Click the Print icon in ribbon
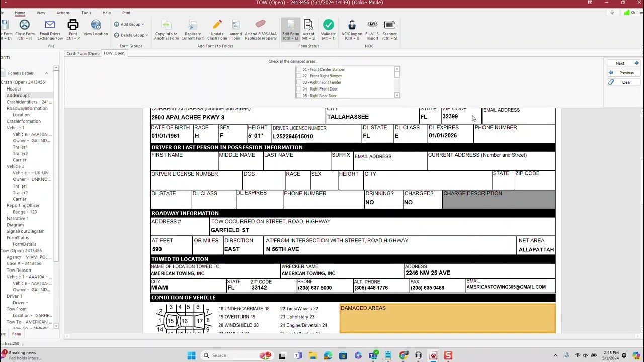644x362 pixels. coord(73,25)
